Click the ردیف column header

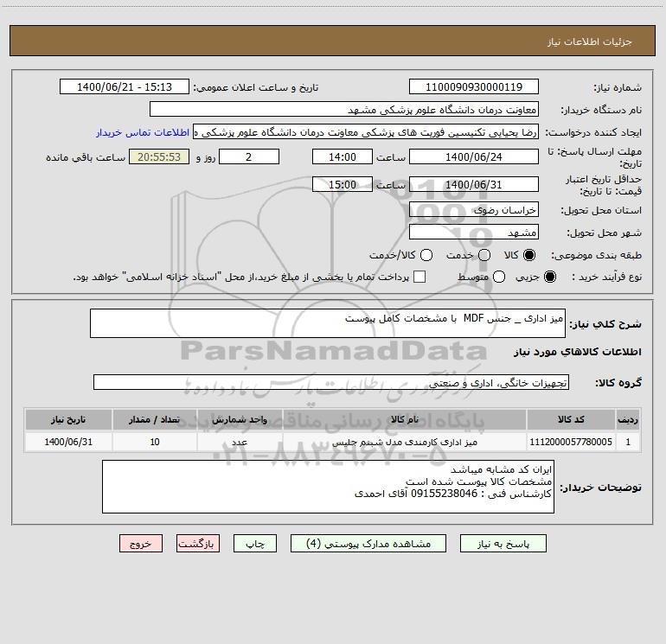[628, 419]
